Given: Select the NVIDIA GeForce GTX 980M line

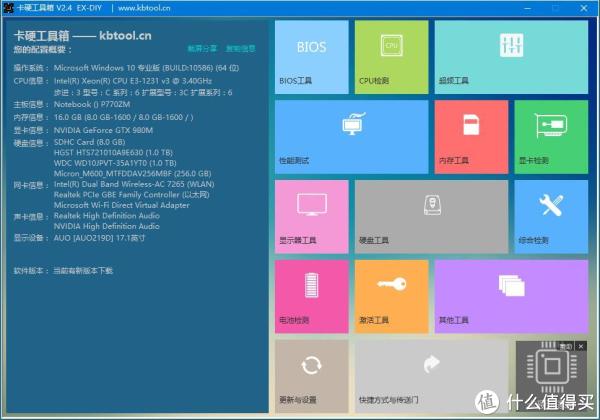Looking at the screenshot, I should coord(103,130).
